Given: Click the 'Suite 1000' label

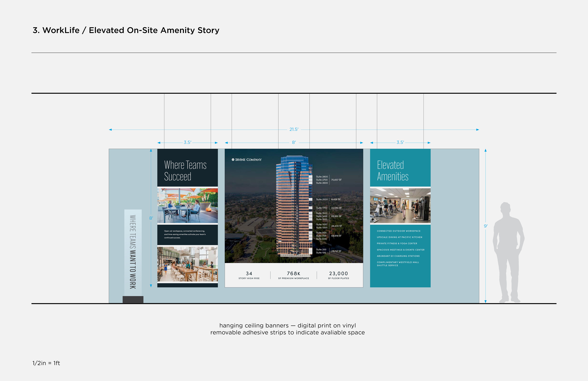Looking at the screenshot, I should point(322,228).
